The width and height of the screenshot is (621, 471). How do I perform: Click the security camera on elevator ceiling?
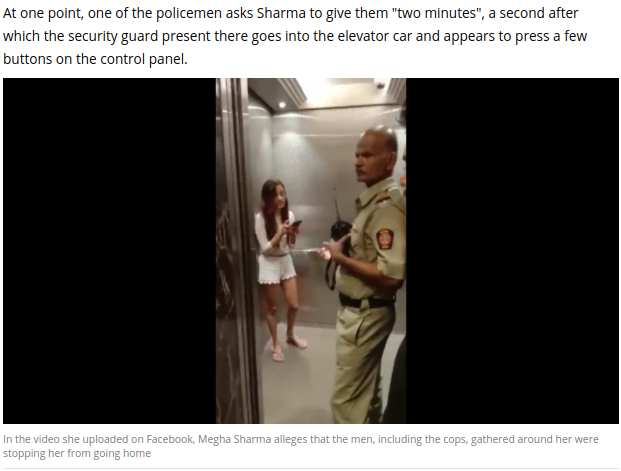tap(380, 85)
